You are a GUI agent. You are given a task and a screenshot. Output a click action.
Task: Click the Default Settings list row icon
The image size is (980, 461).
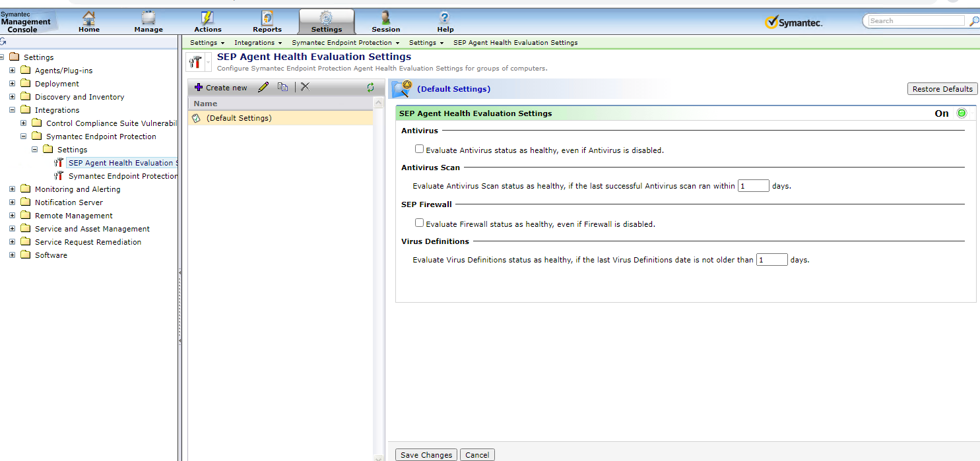pos(196,118)
